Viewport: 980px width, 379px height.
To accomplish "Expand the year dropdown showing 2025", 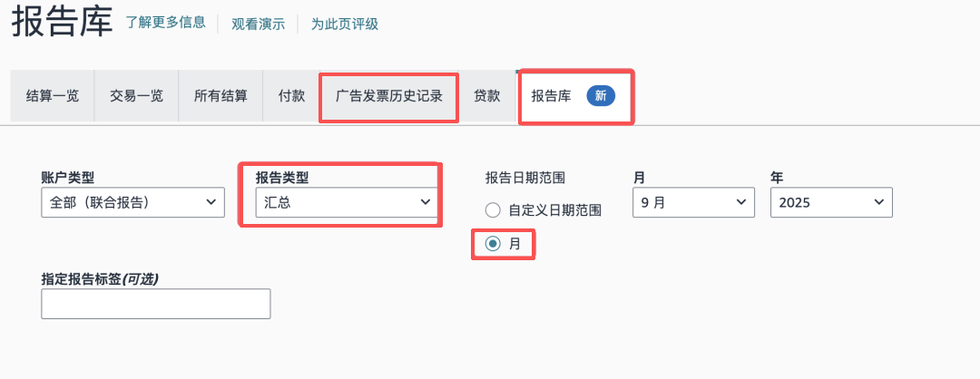I will pyautogui.click(x=831, y=202).
